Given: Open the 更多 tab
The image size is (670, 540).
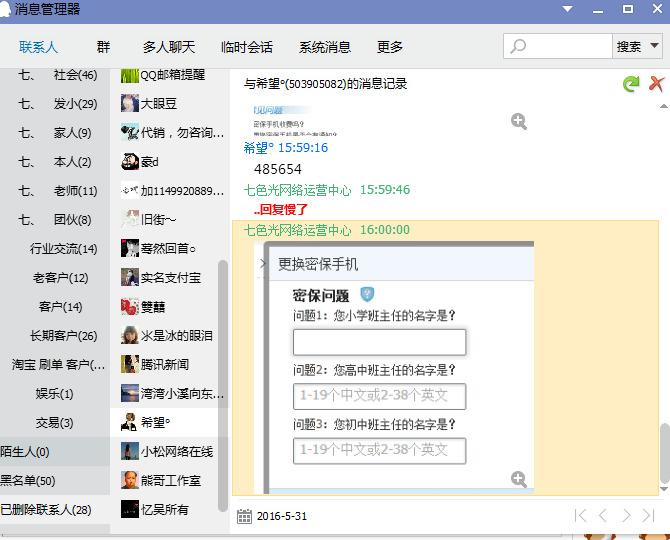Looking at the screenshot, I should coord(389,47).
